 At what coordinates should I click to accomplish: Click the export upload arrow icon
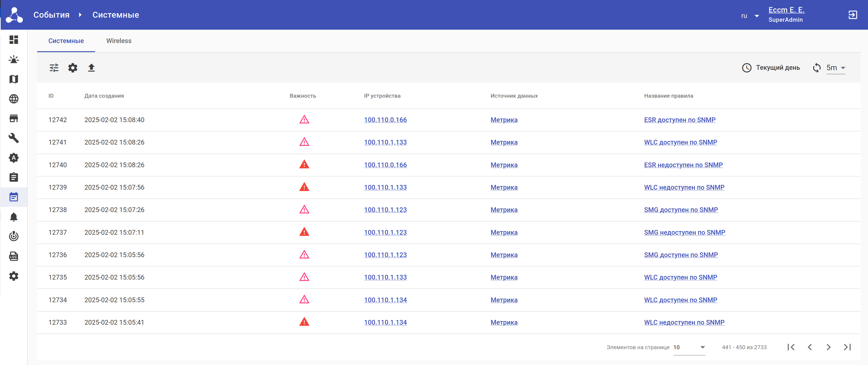(x=91, y=68)
